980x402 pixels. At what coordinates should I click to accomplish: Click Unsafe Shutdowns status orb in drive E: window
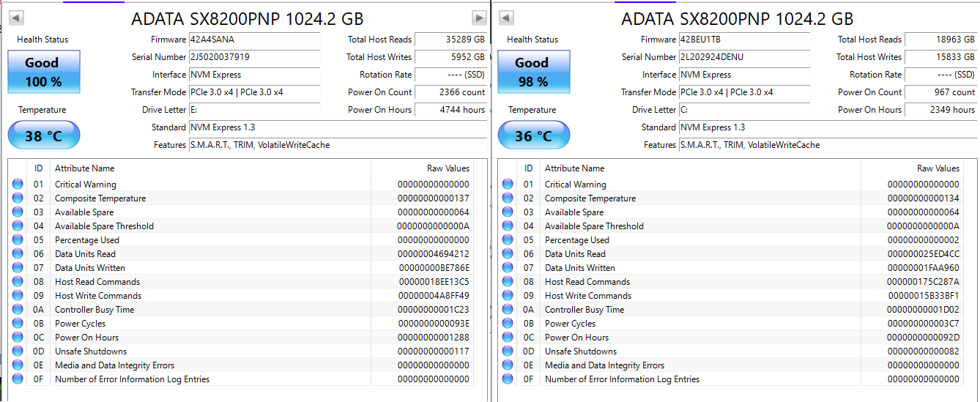[x=18, y=351]
